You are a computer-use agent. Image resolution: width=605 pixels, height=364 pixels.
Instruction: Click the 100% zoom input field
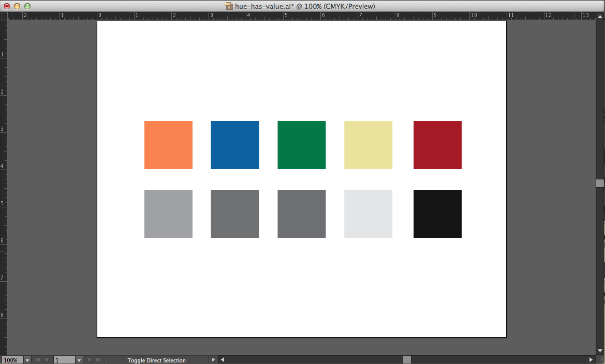point(11,360)
